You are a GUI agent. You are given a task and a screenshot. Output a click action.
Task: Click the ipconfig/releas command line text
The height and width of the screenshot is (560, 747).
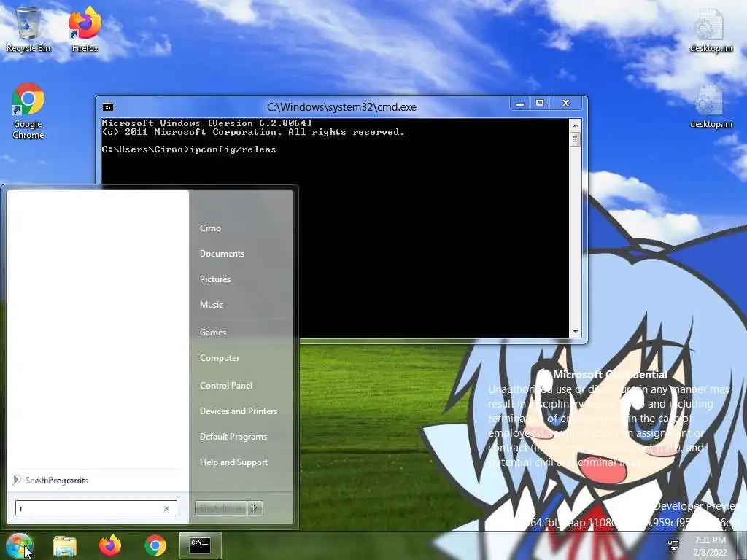[x=233, y=149]
